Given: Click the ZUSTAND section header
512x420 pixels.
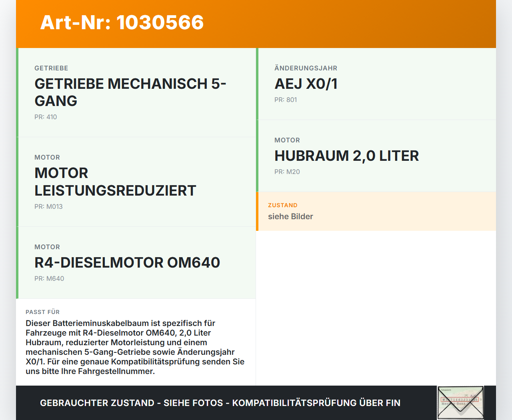Looking at the screenshot, I should pos(283,205).
